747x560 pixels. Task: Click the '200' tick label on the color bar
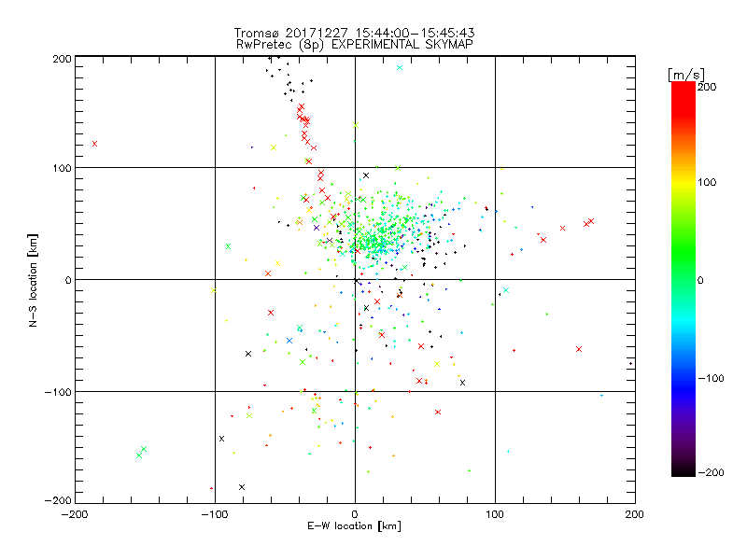coord(707,87)
